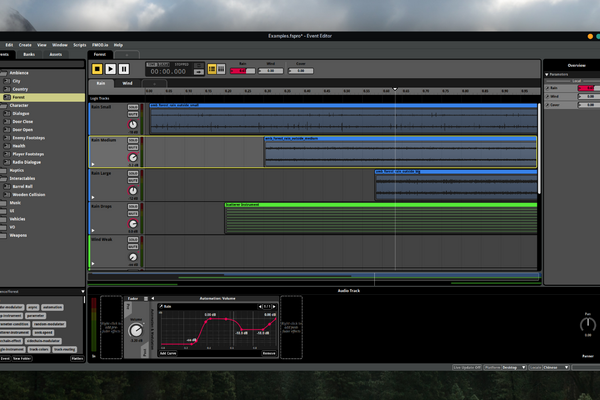Click the Remove automation button
The width and height of the screenshot is (600, 400).
269,353
